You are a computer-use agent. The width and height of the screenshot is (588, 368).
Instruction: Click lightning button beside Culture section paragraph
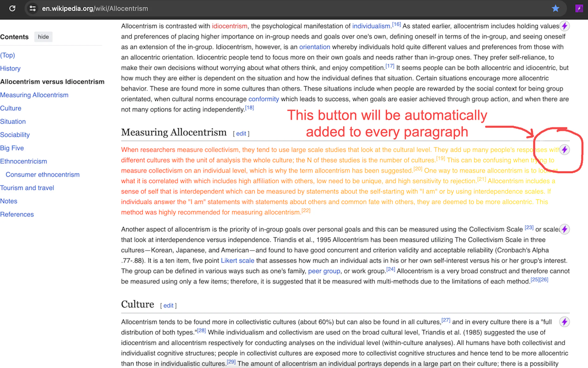tap(564, 322)
